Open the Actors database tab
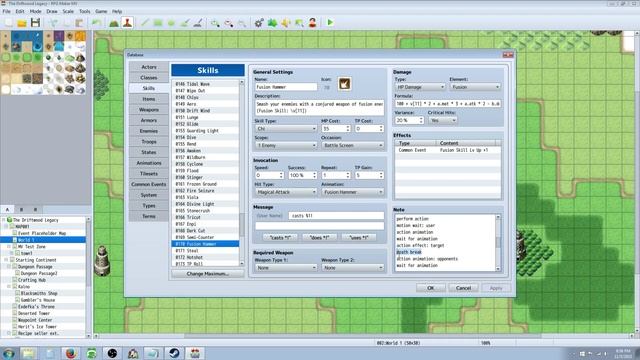640x360 pixels. point(149,67)
